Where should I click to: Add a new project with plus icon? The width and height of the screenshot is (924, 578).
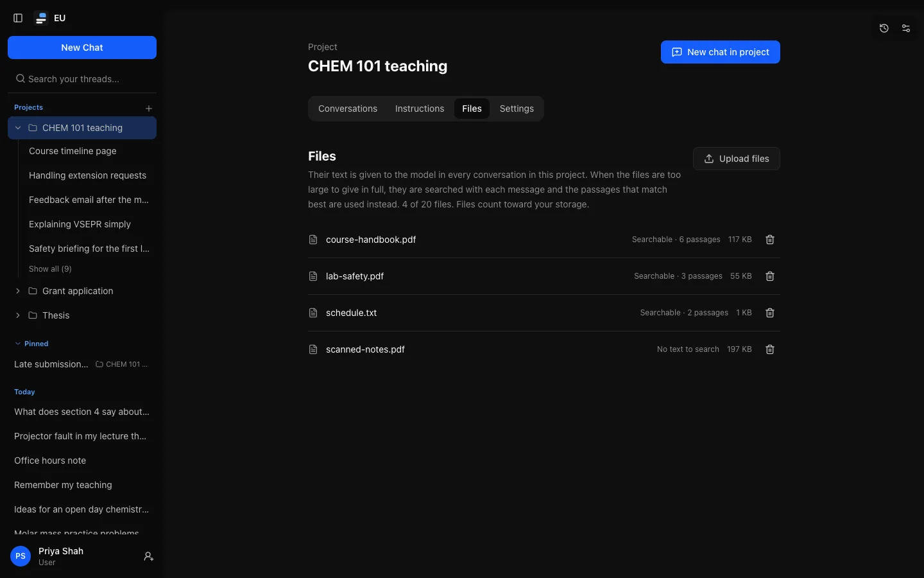(x=149, y=109)
